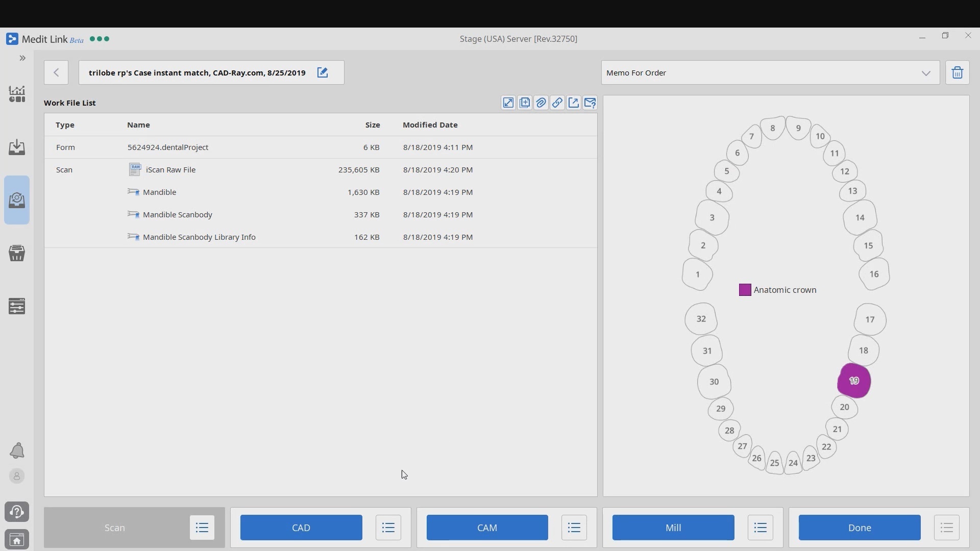The width and height of the screenshot is (980, 551).
Task: Export files with the arrow-out icon
Action: pos(573,103)
